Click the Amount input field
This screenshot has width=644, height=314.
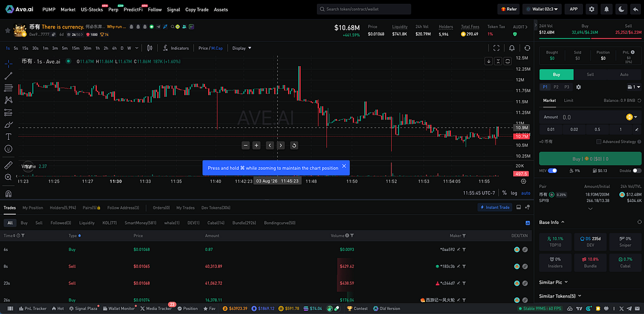point(590,117)
